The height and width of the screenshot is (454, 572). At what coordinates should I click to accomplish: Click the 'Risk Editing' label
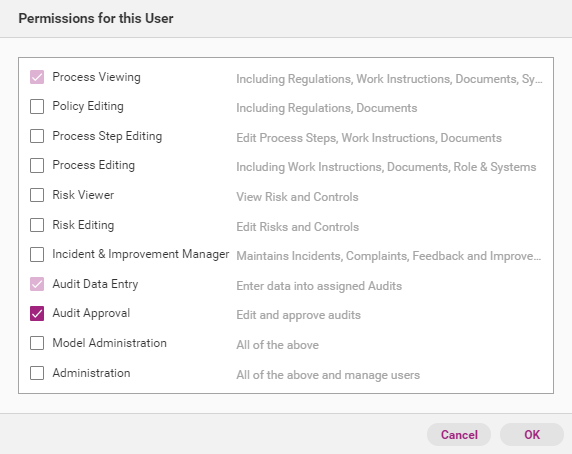pyautogui.click(x=83, y=225)
